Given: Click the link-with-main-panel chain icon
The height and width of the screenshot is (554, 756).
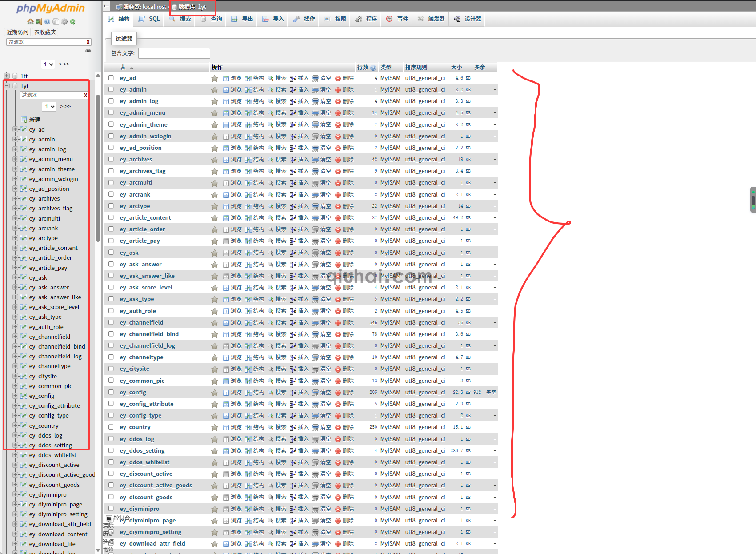Looking at the screenshot, I should (x=88, y=51).
